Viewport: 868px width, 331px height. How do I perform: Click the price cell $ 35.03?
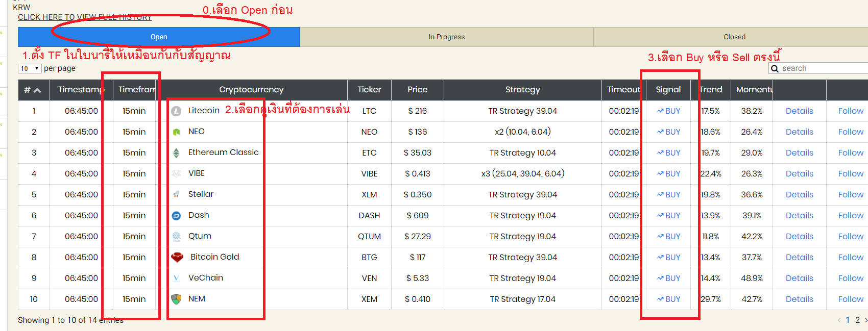coord(417,152)
